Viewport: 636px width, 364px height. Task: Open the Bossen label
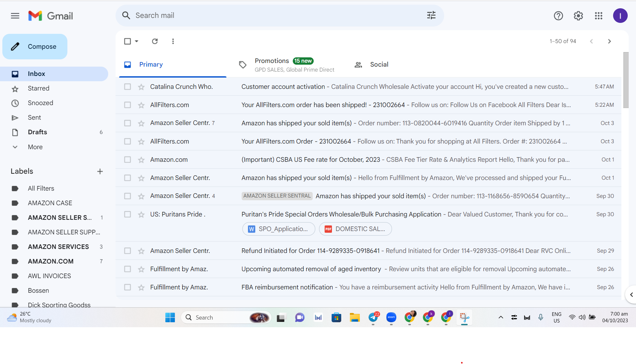pos(38,291)
